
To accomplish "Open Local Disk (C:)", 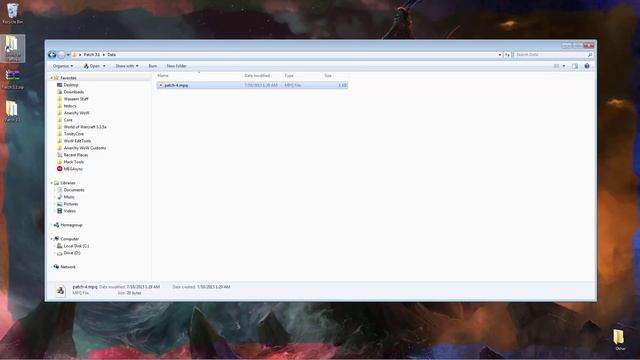I will click(x=76, y=246).
